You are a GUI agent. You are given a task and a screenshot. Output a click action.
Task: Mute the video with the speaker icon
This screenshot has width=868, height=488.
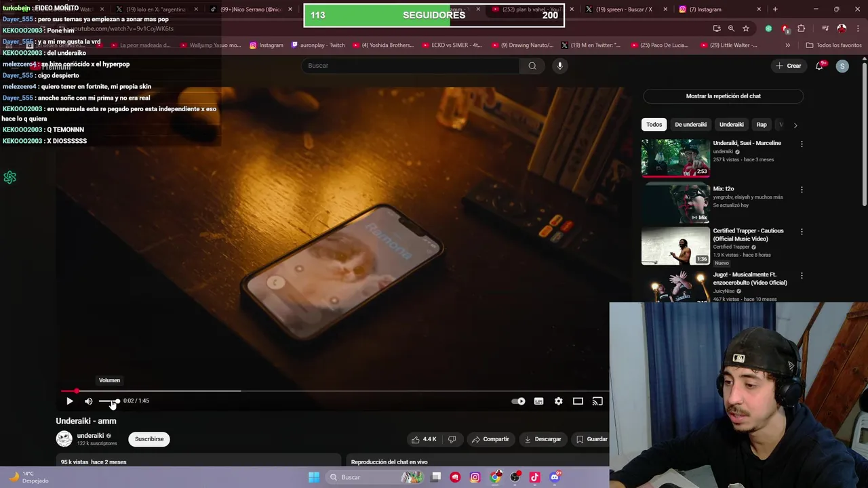click(88, 401)
